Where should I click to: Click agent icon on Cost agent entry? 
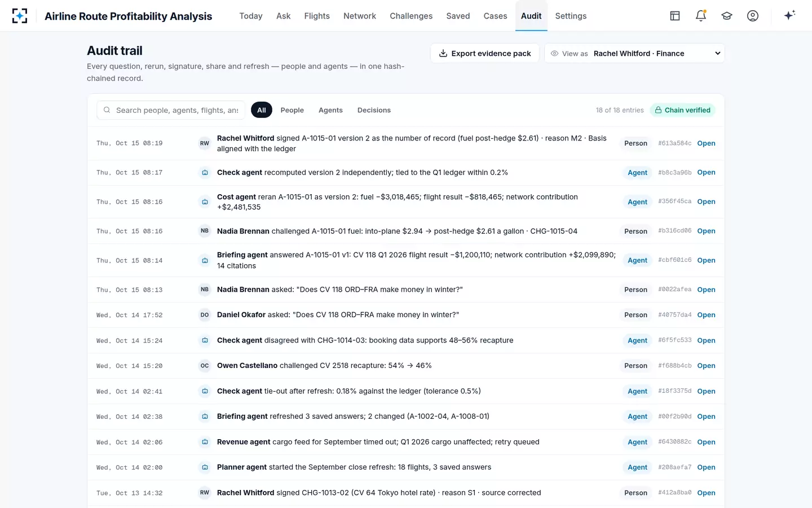[205, 202]
